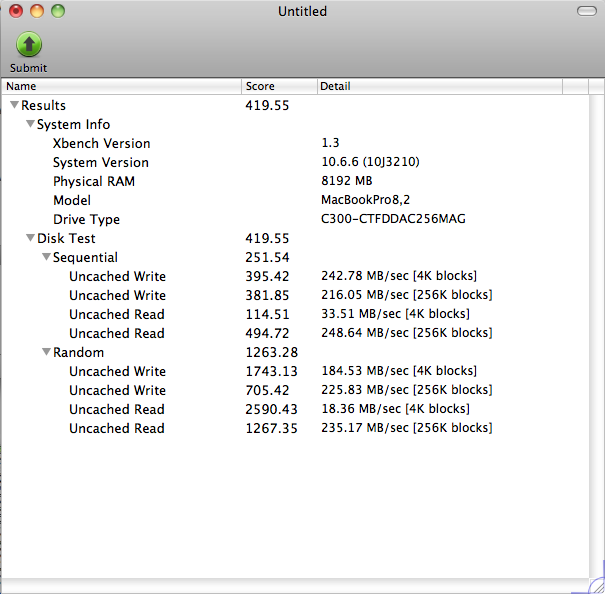
Task: Click 242.78 MB/sec [4K blocks] detail
Action: 399,276
